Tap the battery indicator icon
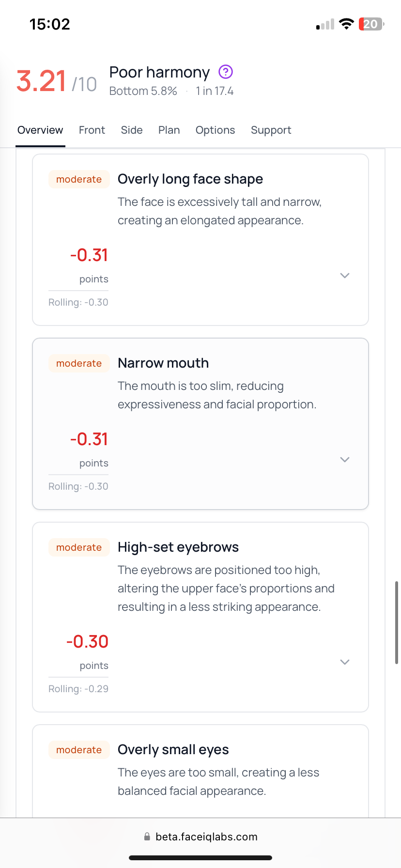The height and width of the screenshot is (868, 401). click(x=371, y=24)
